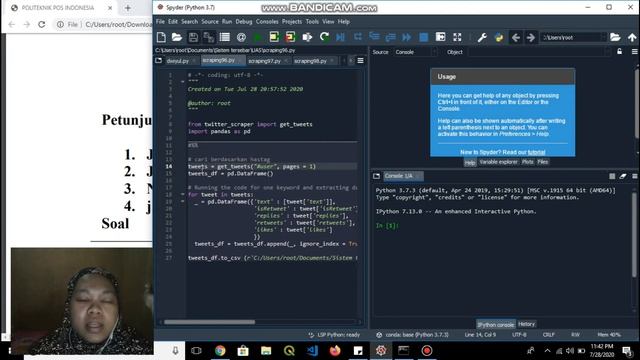
Task: Continue execution debug icon
Action: click(407, 37)
